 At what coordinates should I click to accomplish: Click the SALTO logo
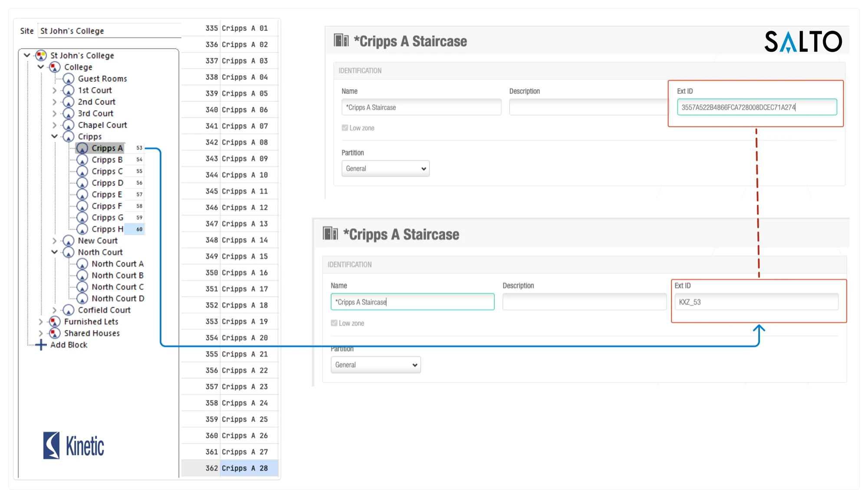click(x=803, y=42)
